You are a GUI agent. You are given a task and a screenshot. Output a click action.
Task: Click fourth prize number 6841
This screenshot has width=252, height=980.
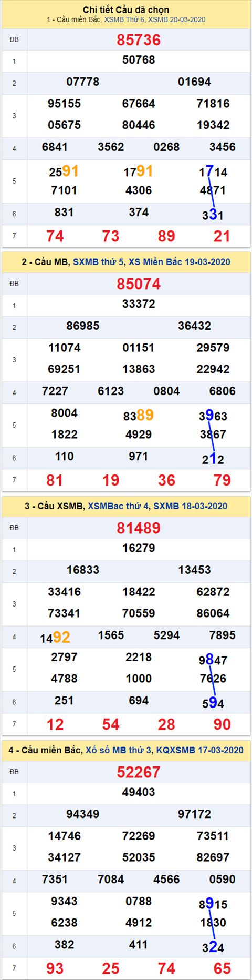coord(55,147)
